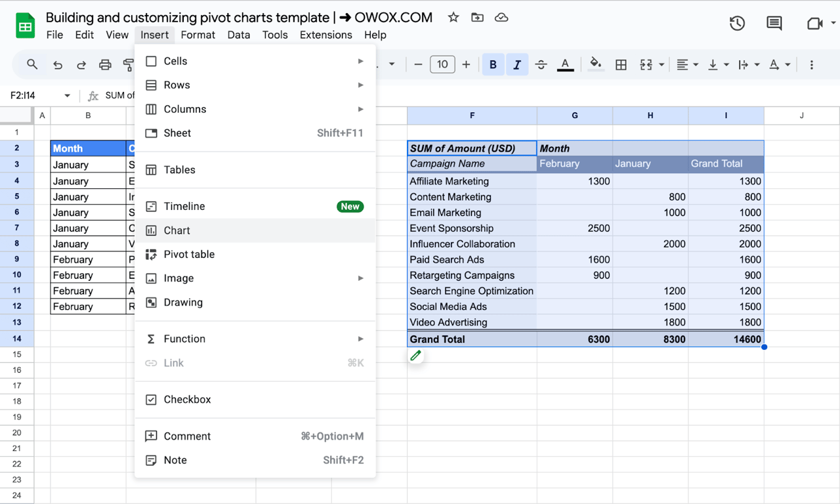
Task: Expand the Cells submenu
Action: [255, 61]
